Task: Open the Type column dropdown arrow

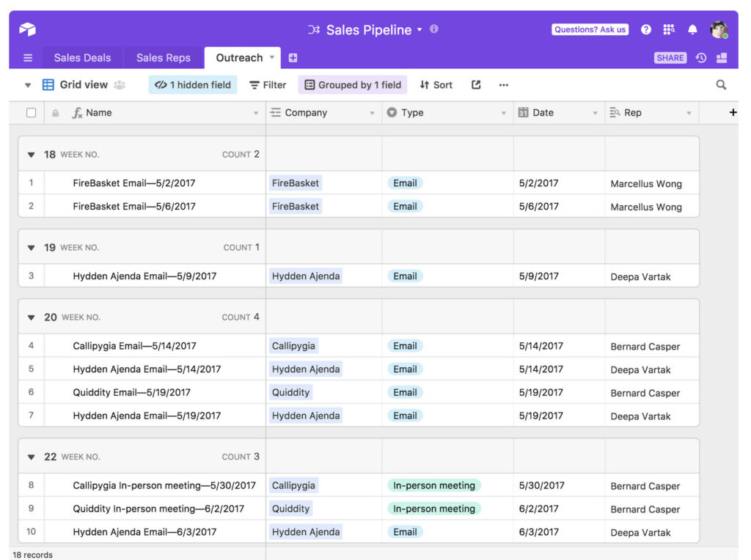Action: point(503,114)
